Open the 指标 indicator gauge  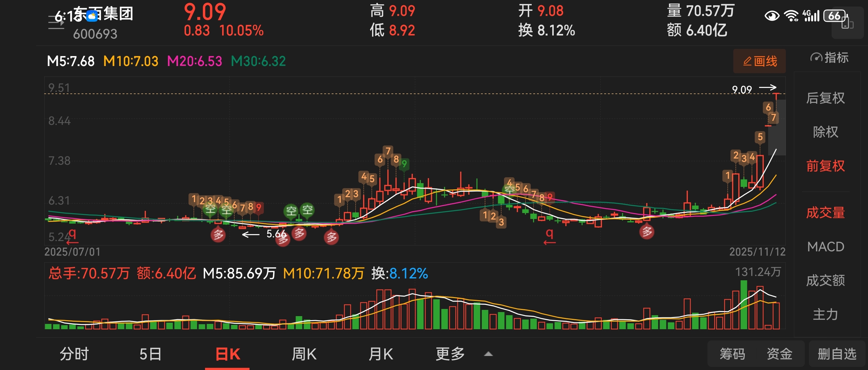coord(829,58)
